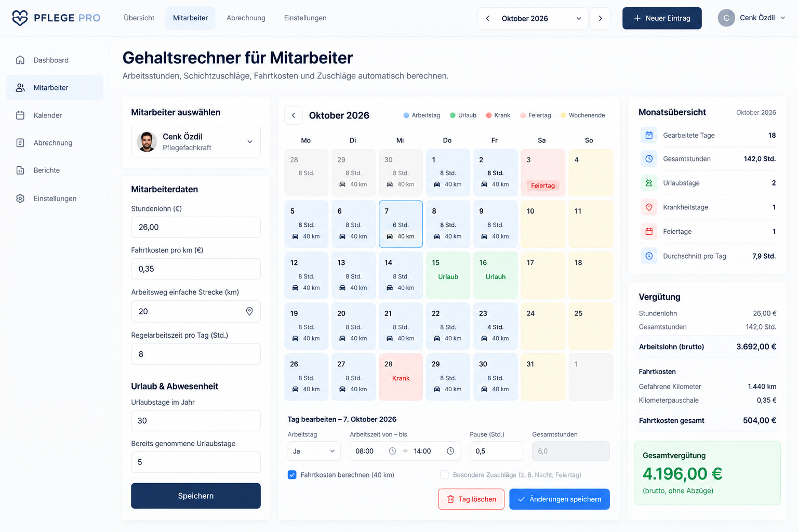Click the Urlaubstage im Jahr field
The width and height of the screenshot is (798, 532).
point(196,421)
